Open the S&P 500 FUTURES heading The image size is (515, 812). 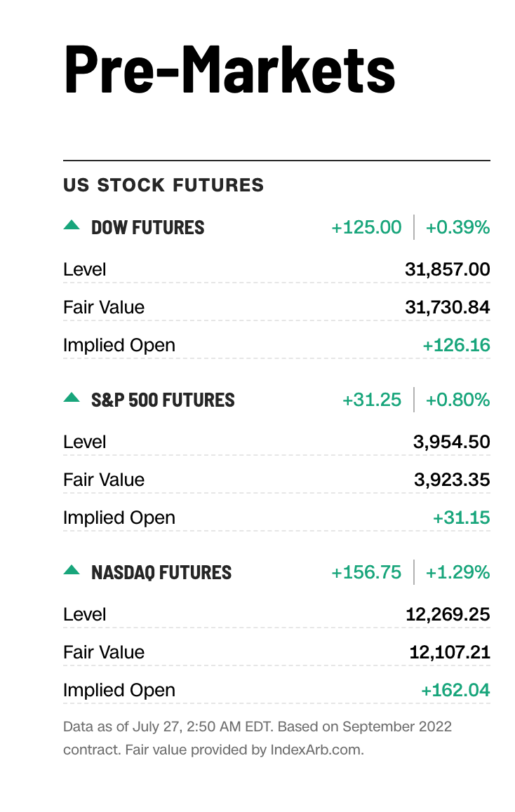163,400
